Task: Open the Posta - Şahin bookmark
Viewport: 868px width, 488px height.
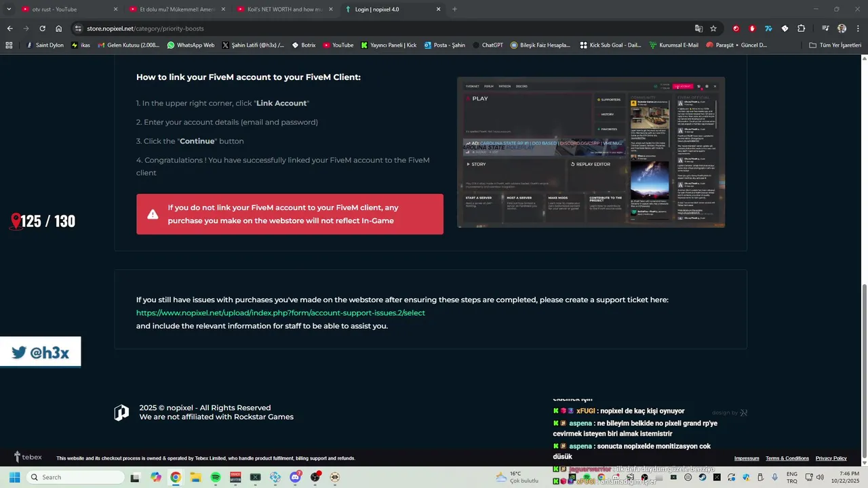Action: [x=445, y=45]
